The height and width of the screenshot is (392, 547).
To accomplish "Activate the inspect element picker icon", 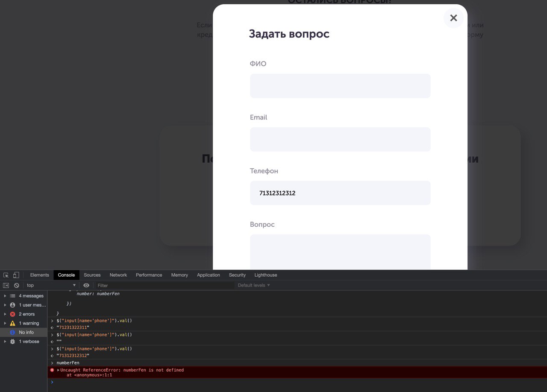I will point(6,275).
